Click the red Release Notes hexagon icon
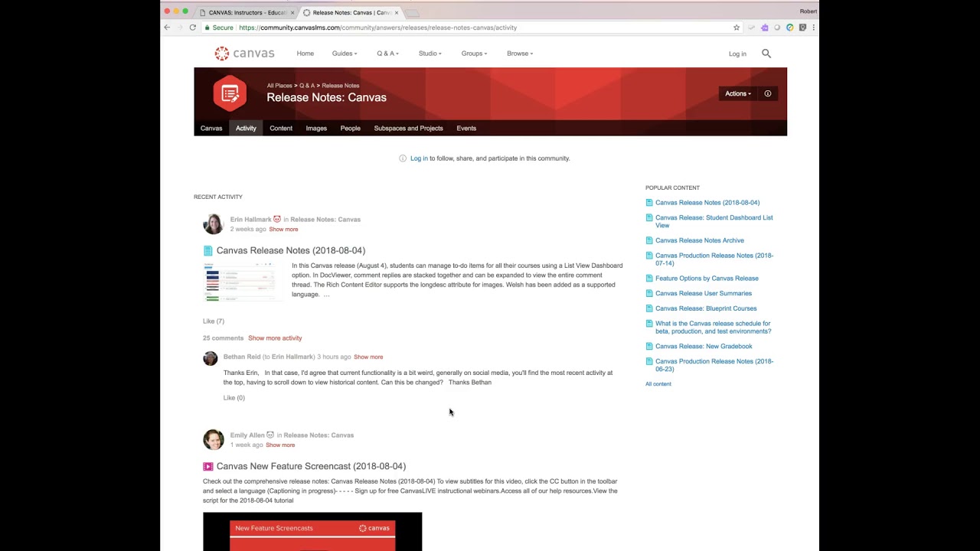 coord(230,94)
